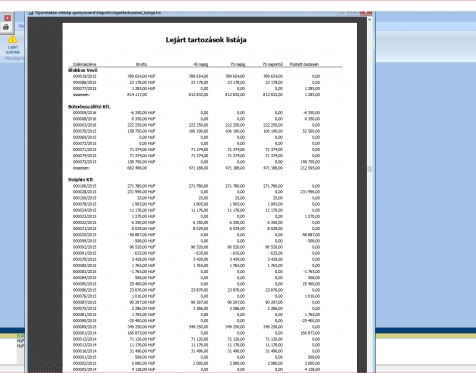Select the 'Bútorbeszállító Kft.' customer group heading
The height and width of the screenshot is (373, 476).
[89, 107]
